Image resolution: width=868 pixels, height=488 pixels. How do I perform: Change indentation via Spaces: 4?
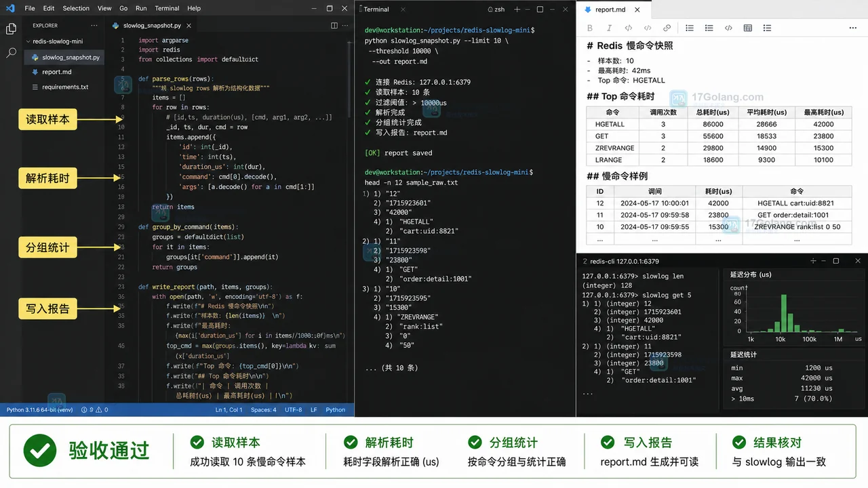(263, 409)
